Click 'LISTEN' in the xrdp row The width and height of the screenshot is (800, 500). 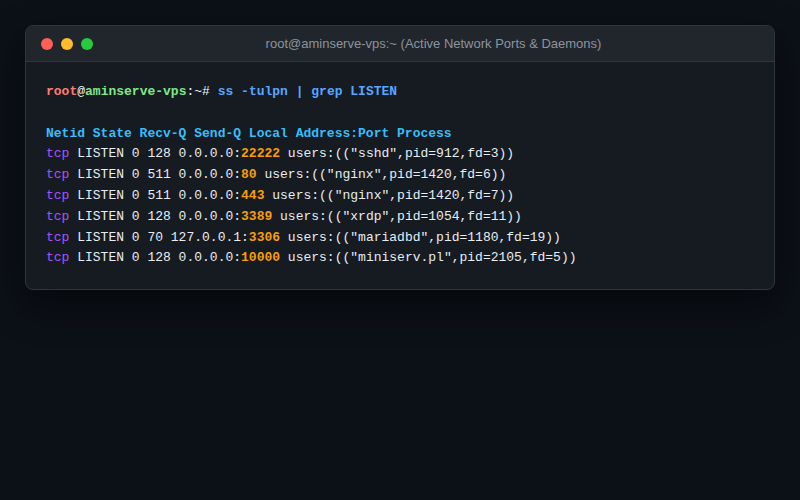click(101, 216)
